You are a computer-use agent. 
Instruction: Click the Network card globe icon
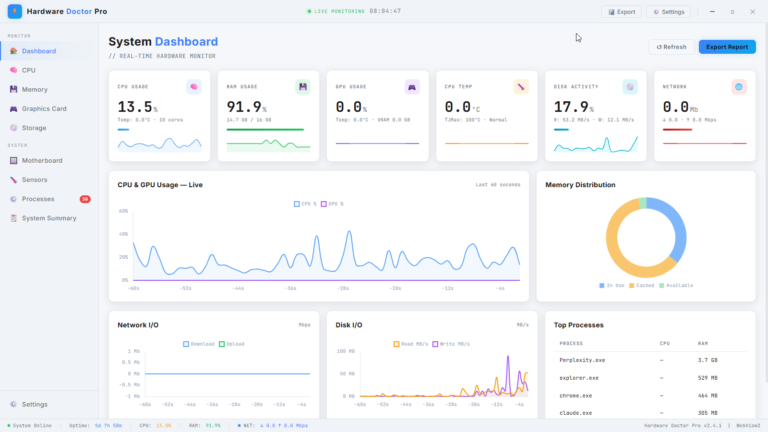pos(739,87)
